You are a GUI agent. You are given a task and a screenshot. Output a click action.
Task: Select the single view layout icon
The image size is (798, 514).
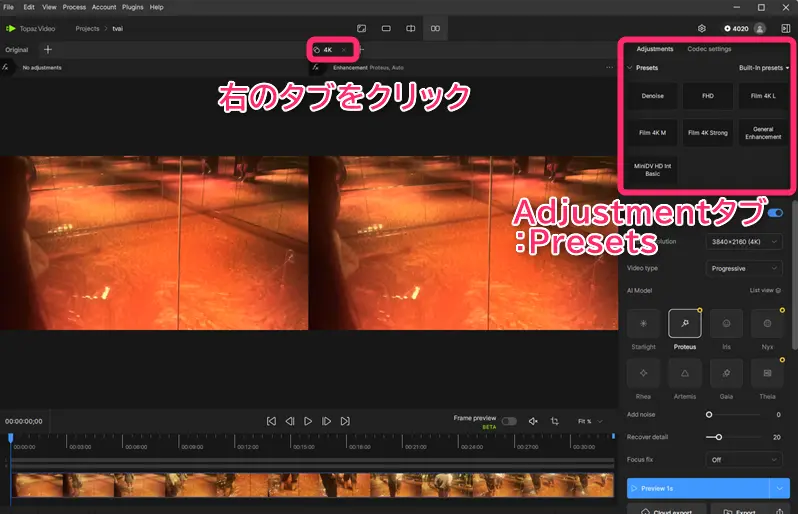[386, 28]
